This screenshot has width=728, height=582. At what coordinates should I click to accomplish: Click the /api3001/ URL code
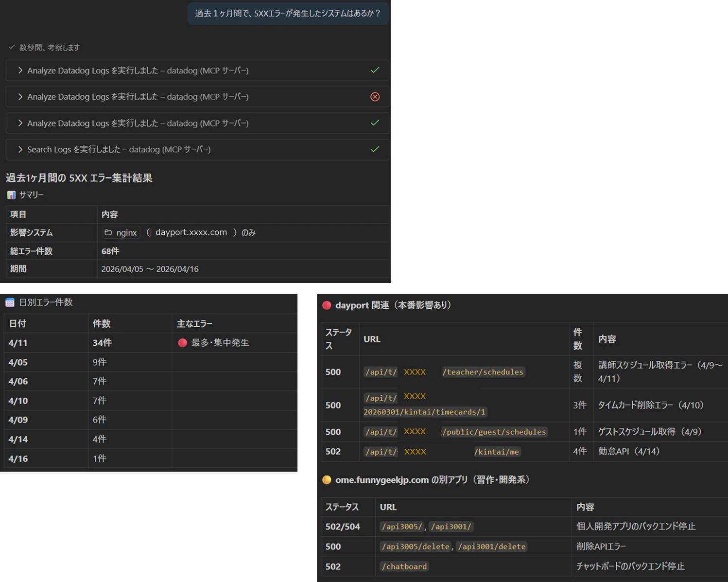pyautogui.click(x=451, y=527)
